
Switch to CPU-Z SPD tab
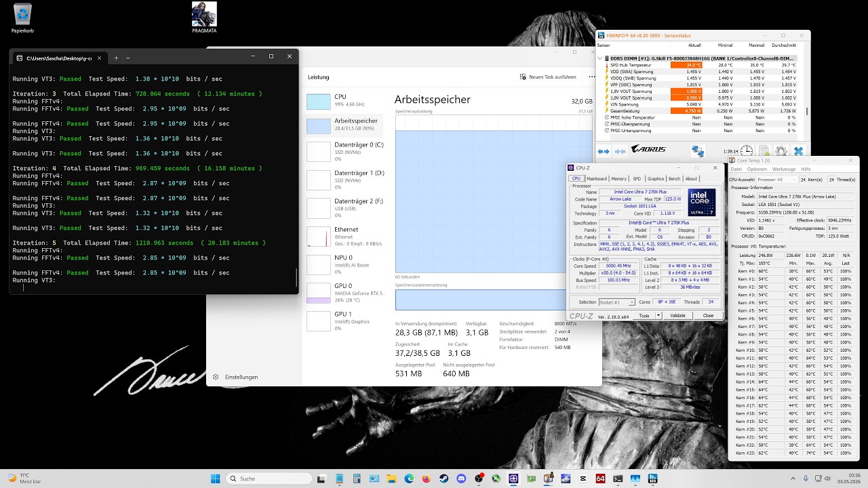[x=637, y=179]
